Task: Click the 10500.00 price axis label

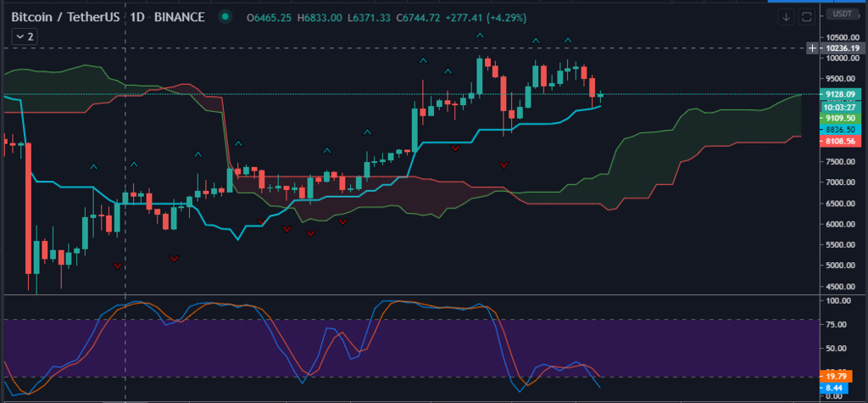Action: (842, 37)
